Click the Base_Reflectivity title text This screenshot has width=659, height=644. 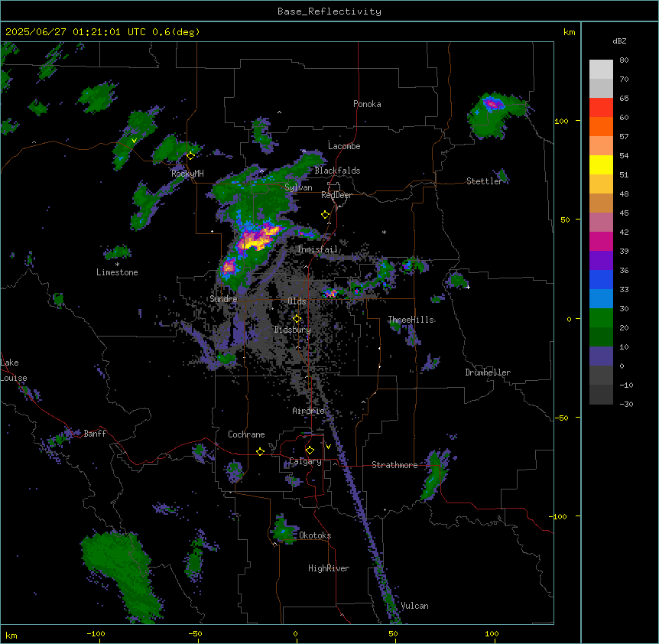[x=329, y=11]
